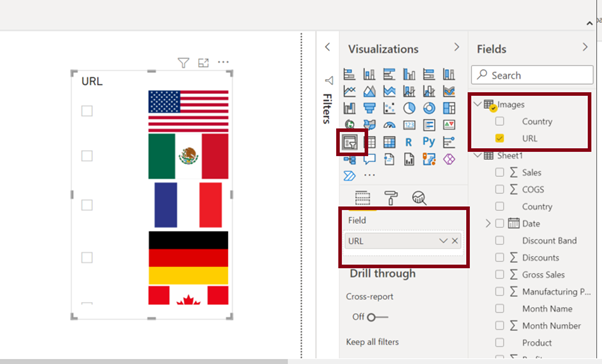Check the Sales field checkbox
602x364 pixels.
[x=499, y=172]
